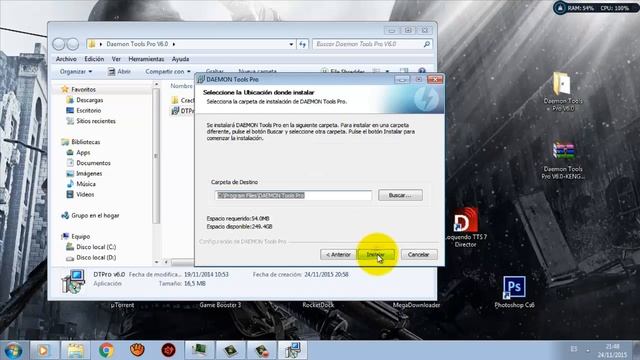Go back with the Anterior button
Image resolution: width=640 pixels, height=360 pixels.
pos(338,255)
